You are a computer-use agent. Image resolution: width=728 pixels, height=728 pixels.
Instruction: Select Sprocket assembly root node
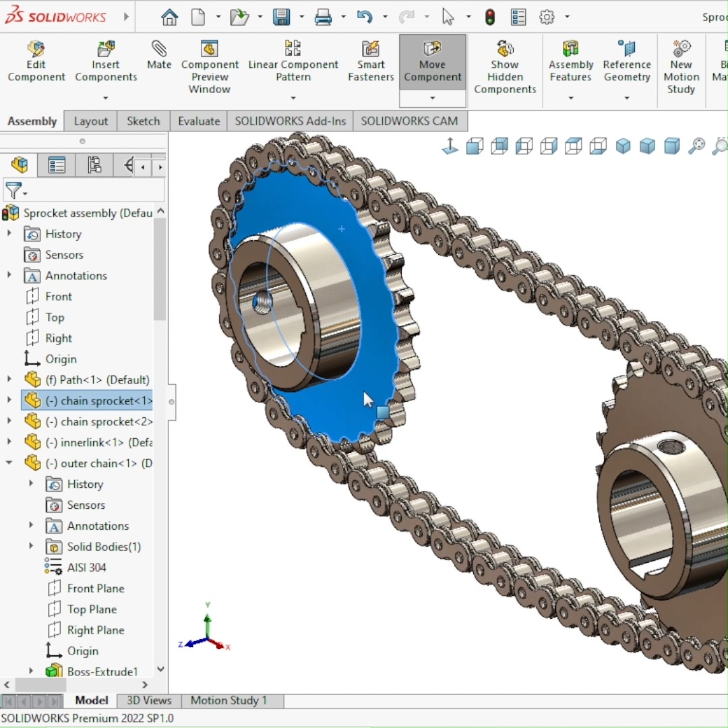coord(77,213)
